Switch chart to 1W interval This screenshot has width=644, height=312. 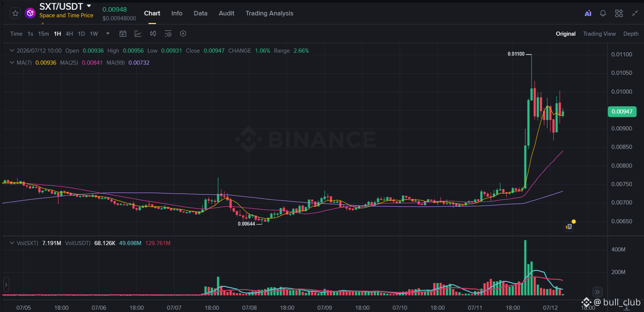tap(94, 34)
